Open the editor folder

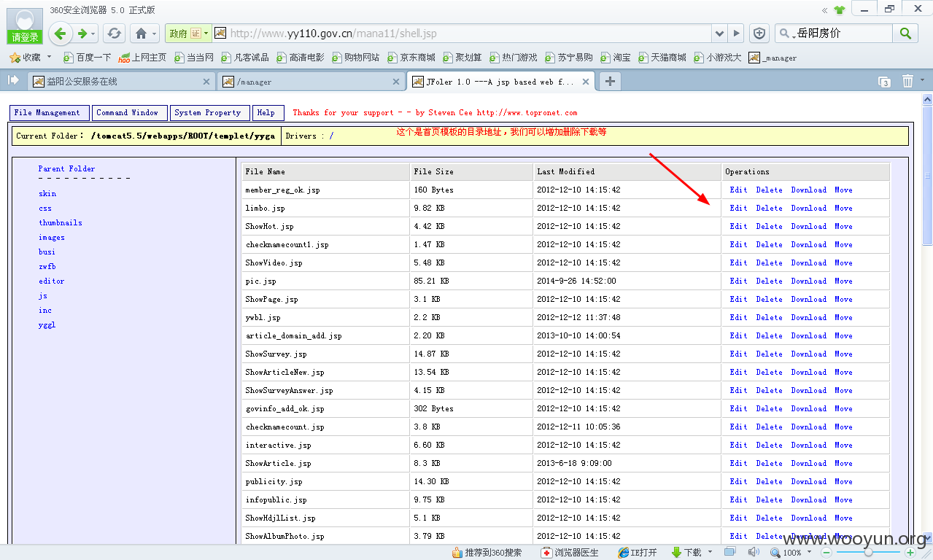pyautogui.click(x=52, y=281)
